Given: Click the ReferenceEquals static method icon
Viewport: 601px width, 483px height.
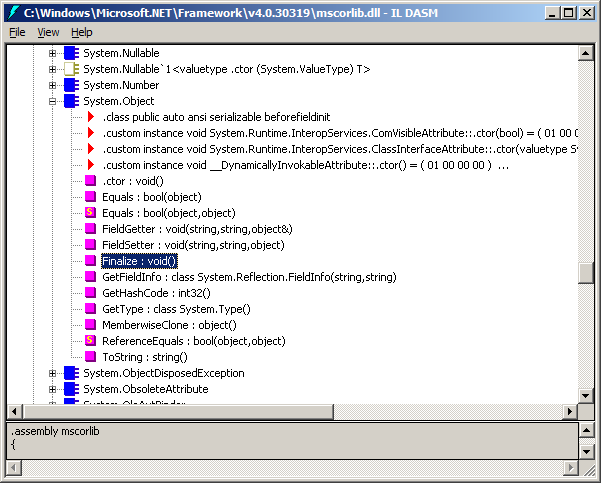Looking at the screenshot, I should pyautogui.click(x=90, y=340).
